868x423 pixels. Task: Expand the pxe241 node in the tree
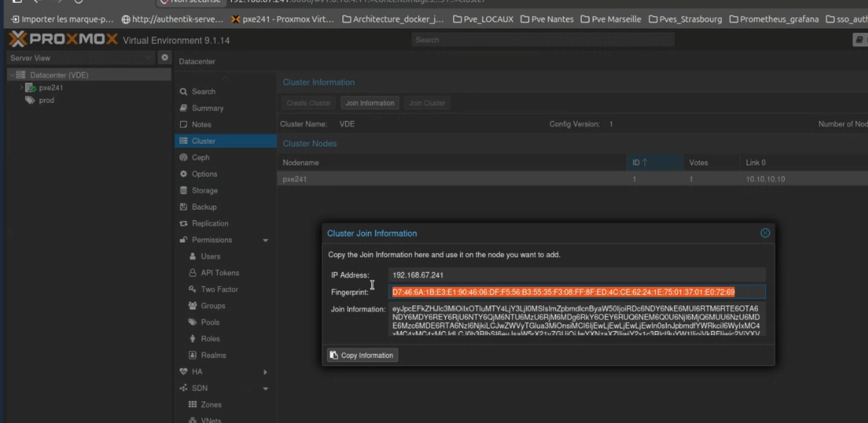(21, 87)
